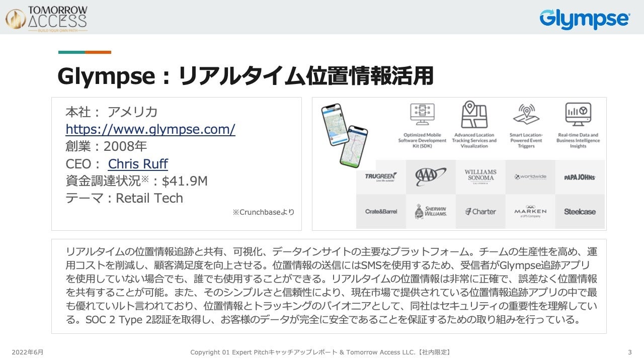644x362 pixels.
Task: Click the 'Smart Location-Powered Event Triggers' caption
Action: click(x=526, y=140)
